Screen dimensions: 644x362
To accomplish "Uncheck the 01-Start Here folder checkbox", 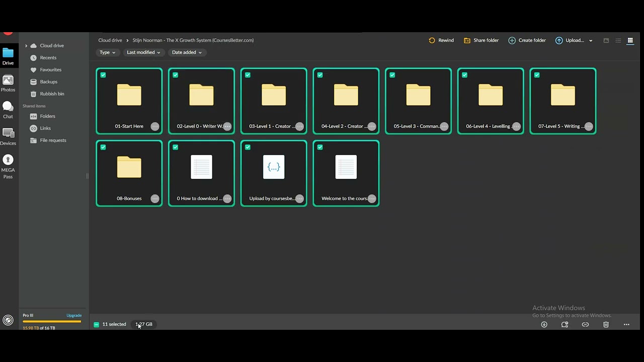I will [x=103, y=75].
